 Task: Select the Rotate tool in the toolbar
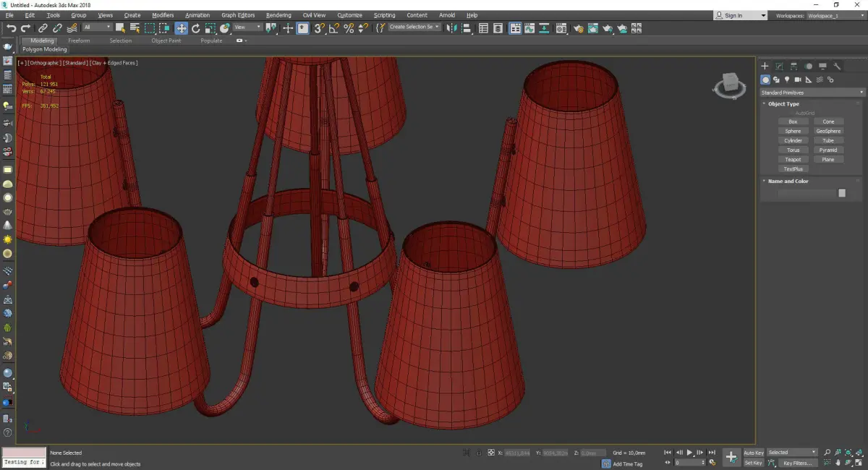click(195, 28)
